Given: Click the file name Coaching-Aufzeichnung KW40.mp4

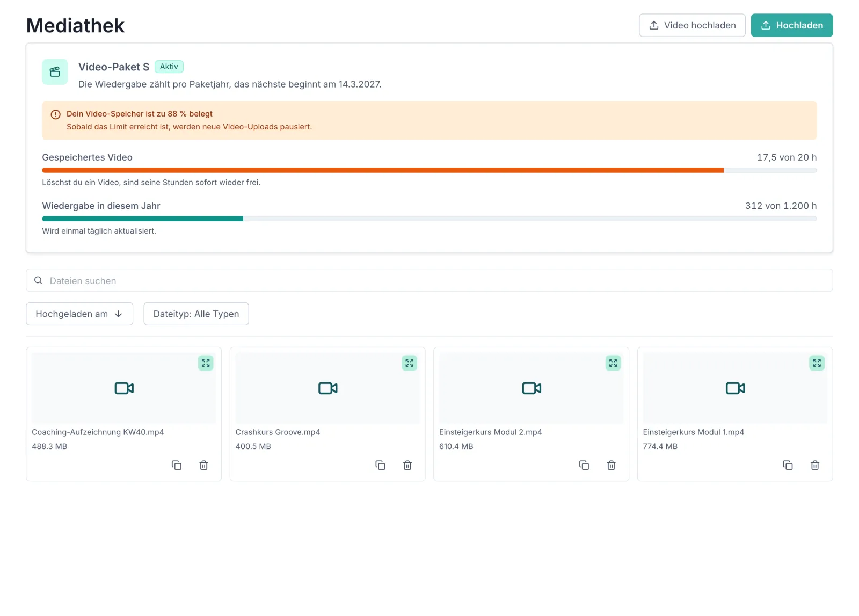Looking at the screenshot, I should click(98, 432).
